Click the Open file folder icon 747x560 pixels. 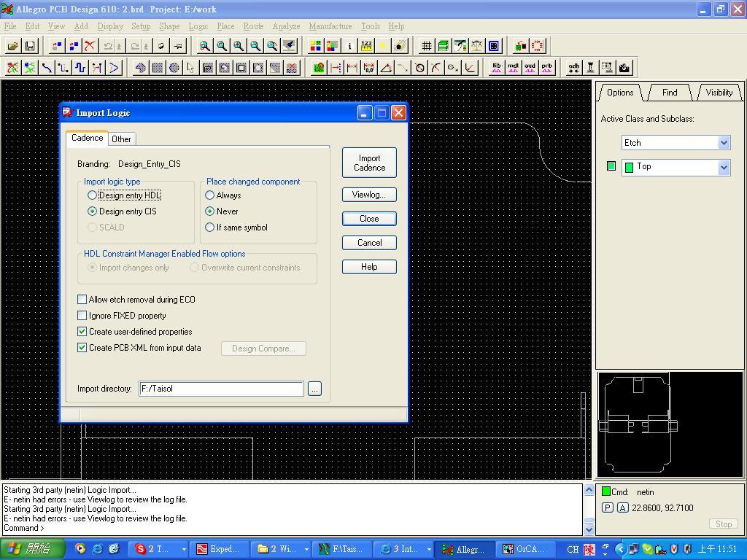[13, 46]
